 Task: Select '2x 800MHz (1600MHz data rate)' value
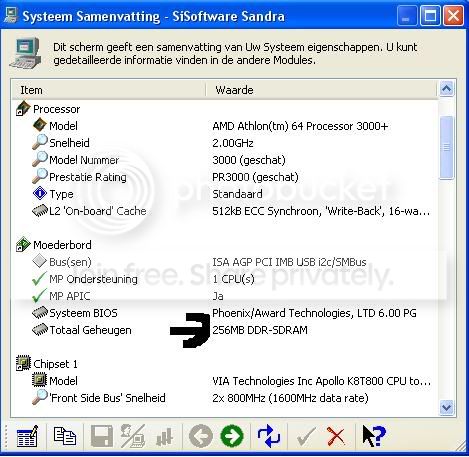[x=290, y=398]
